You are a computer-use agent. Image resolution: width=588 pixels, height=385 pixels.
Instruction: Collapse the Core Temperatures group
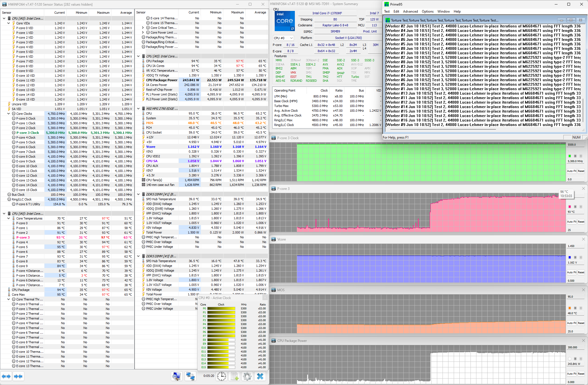pos(9,218)
